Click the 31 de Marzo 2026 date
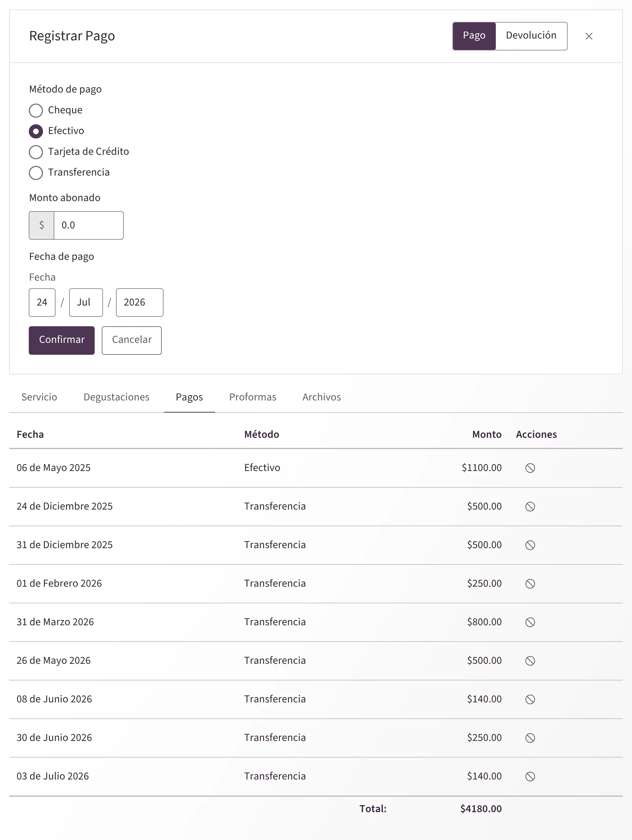The image size is (632, 840). 55,622
